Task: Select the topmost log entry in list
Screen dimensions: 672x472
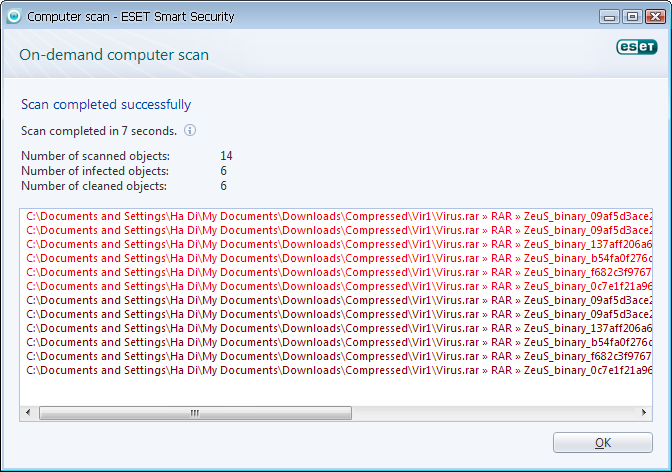Action: pyautogui.click(x=339, y=216)
